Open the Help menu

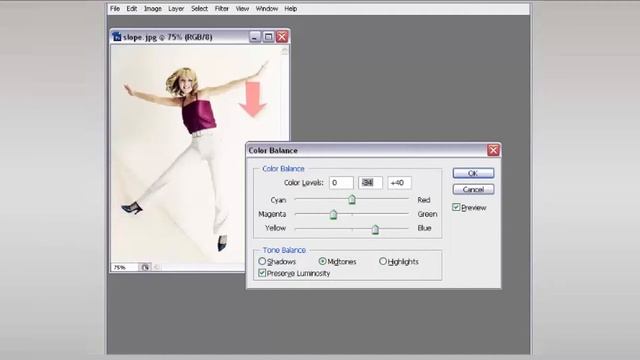(x=291, y=9)
